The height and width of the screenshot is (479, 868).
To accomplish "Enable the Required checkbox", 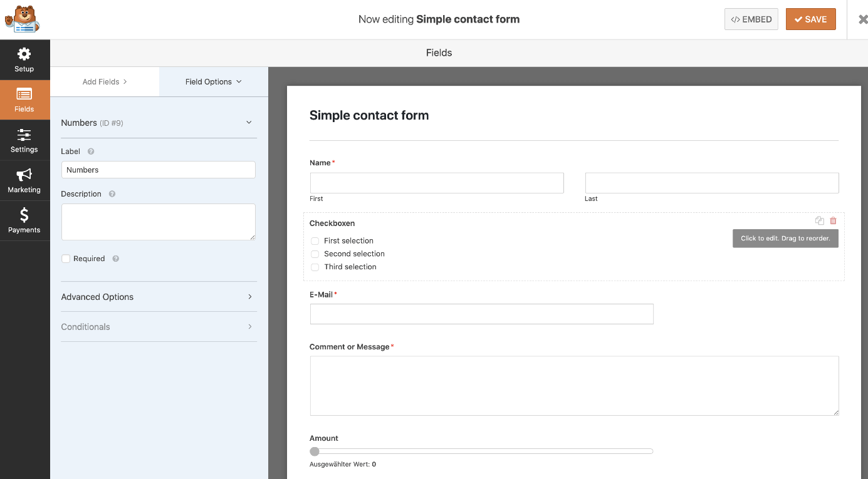I will pyautogui.click(x=66, y=259).
